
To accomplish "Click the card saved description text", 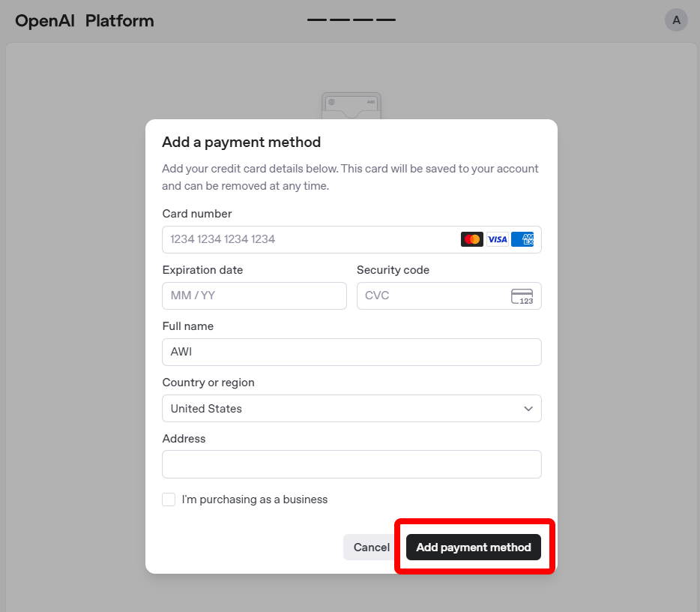I will 350,177.
